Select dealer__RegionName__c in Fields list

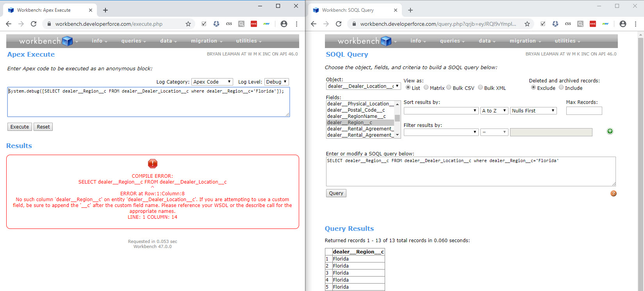click(360, 116)
